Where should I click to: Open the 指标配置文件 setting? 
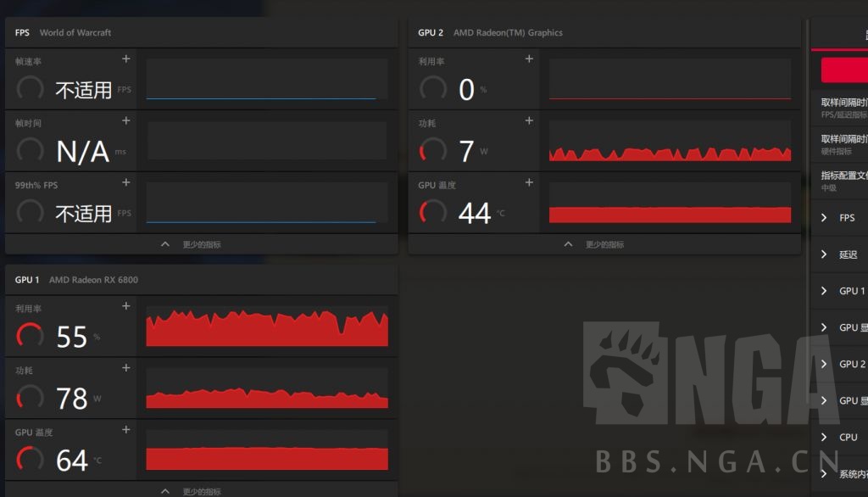pos(843,181)
